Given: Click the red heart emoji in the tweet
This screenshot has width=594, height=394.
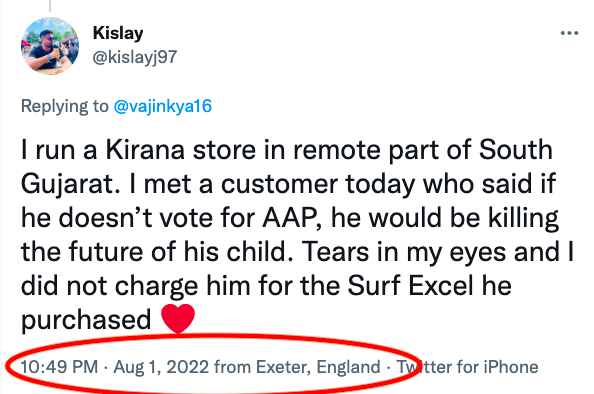Looking at the screenshot, I should click(178, 318).
